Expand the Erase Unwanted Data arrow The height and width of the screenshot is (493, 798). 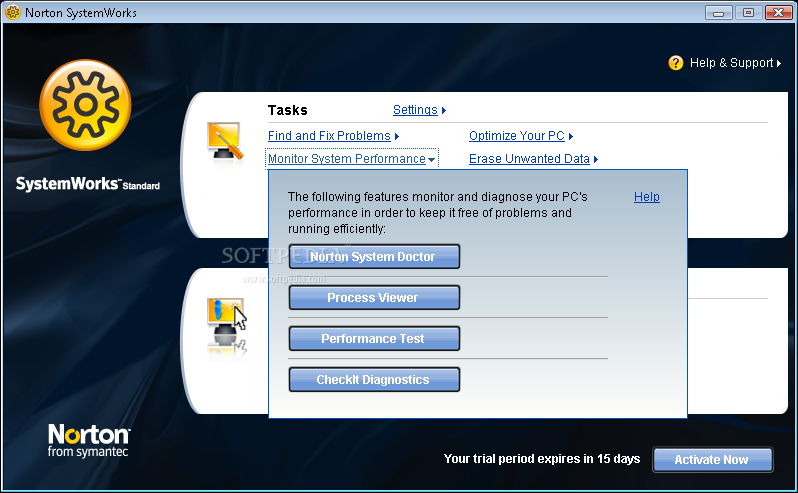coord(596,159)
